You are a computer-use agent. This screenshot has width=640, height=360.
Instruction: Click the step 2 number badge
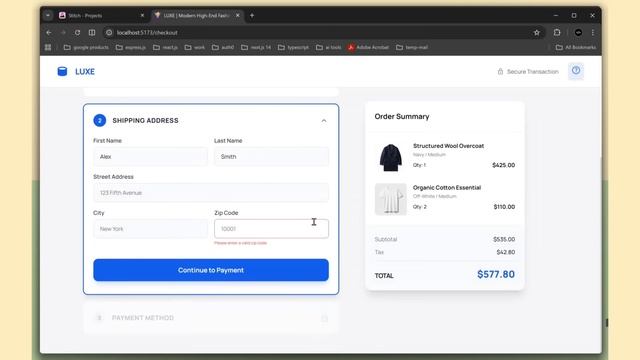coord(100,120)
